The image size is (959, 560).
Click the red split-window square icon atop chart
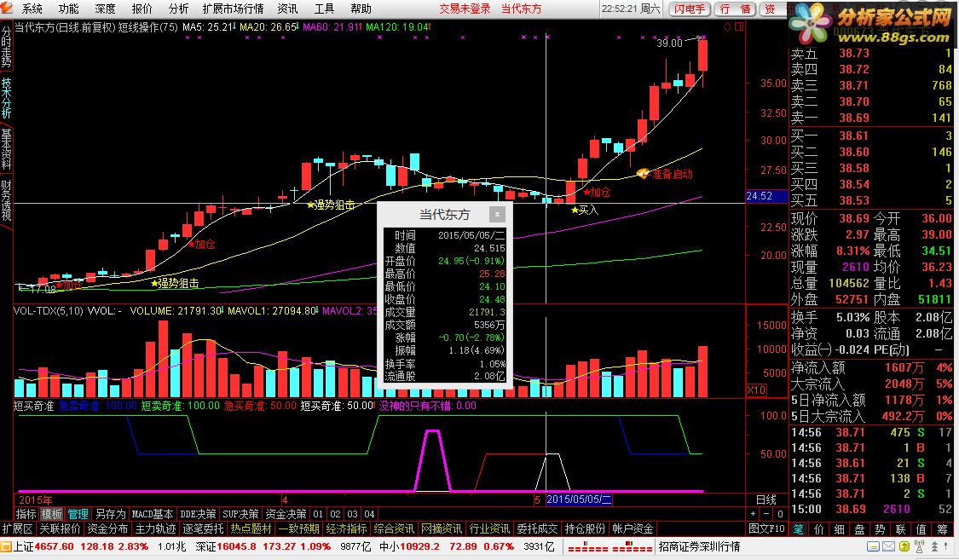click(739, 27)
